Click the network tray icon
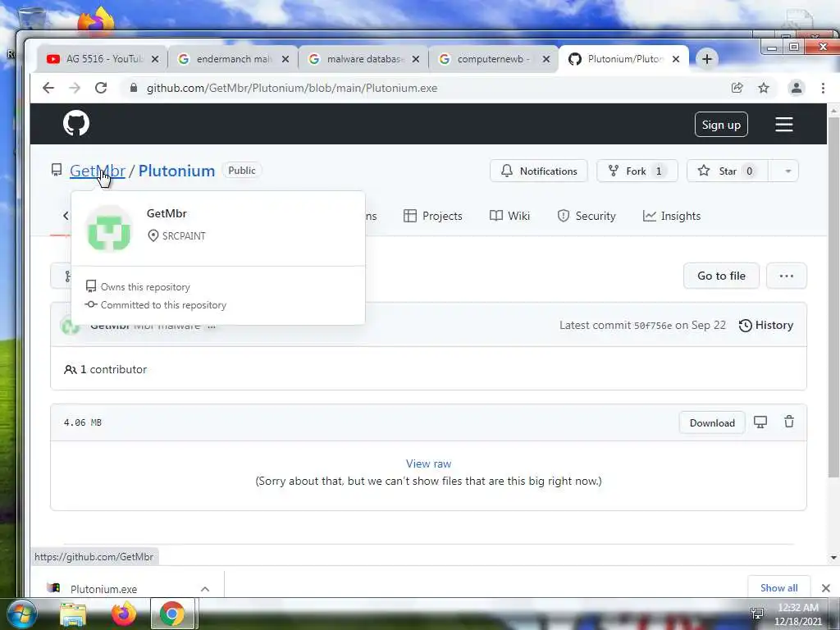The width and height of the screenshot is (840, 630). point(757,613)
